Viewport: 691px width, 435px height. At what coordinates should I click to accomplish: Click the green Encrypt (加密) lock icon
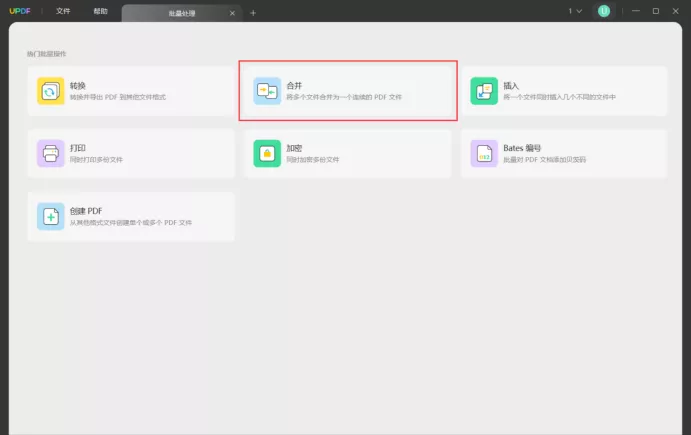point(267,153)
